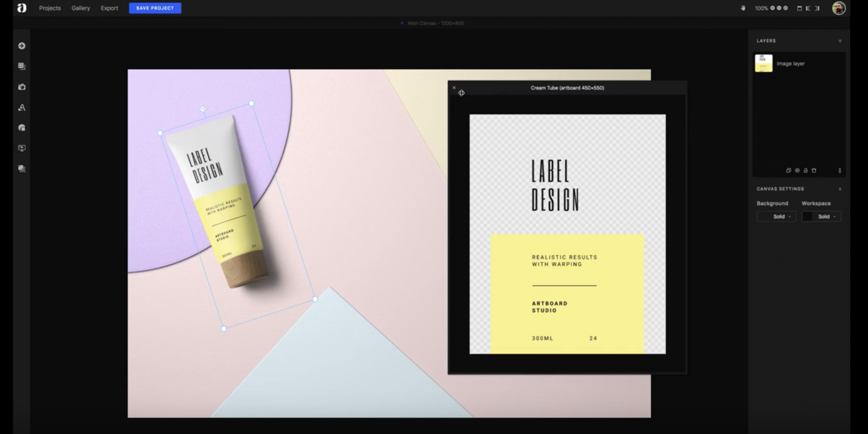Collapse the Layers panel
868x434 pixels.
click(840, 41)
